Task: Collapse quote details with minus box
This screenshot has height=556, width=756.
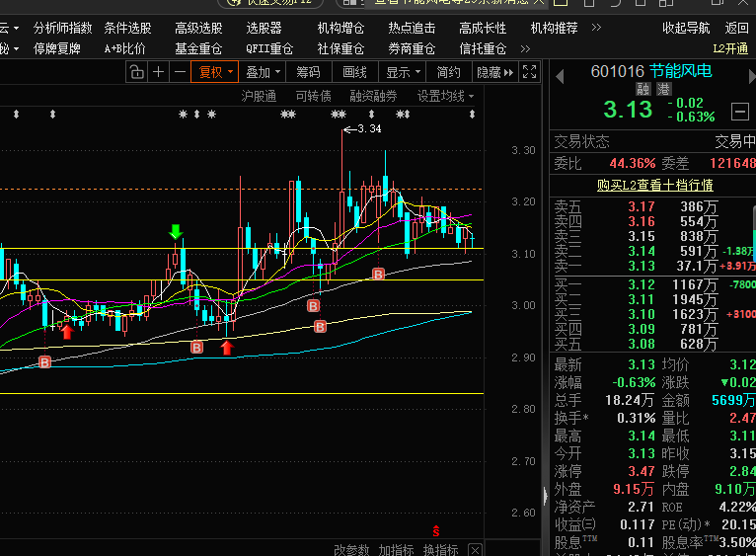Action: point(739,112)
